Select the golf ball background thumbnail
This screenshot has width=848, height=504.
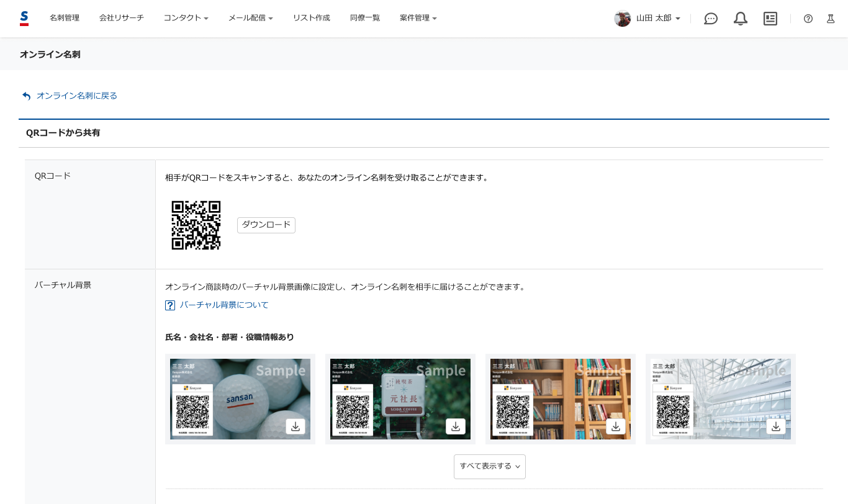[x=240, y=399]
